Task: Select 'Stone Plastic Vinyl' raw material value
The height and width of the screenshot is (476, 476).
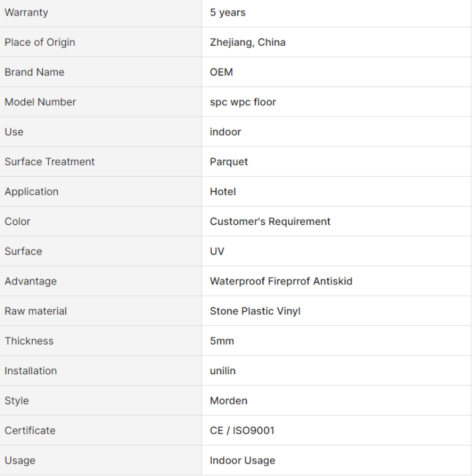Action: pos(255,311)
